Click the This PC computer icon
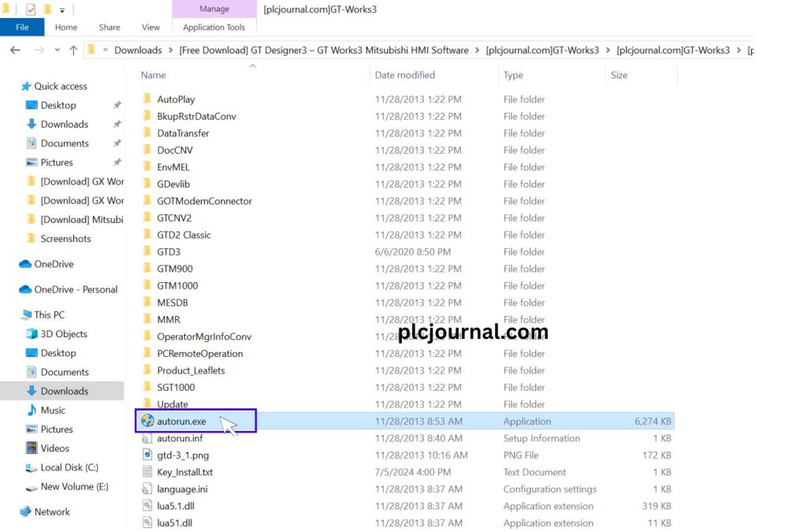The image size is (807, 532). tap(26, 314)
